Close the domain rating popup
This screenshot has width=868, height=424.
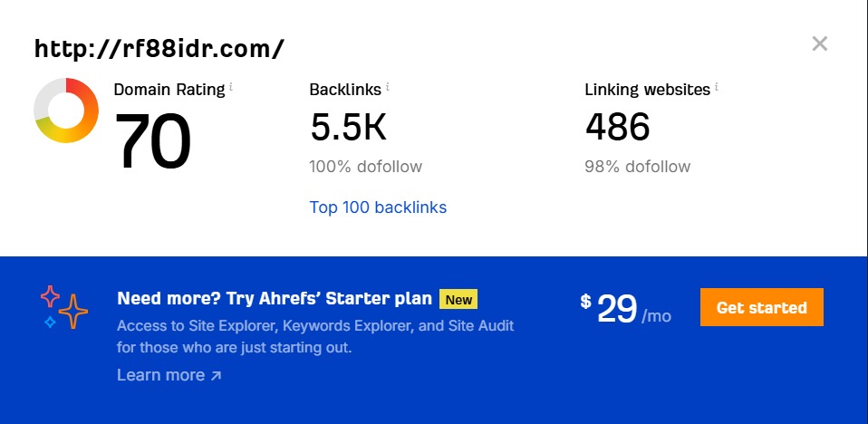(820, 43)
